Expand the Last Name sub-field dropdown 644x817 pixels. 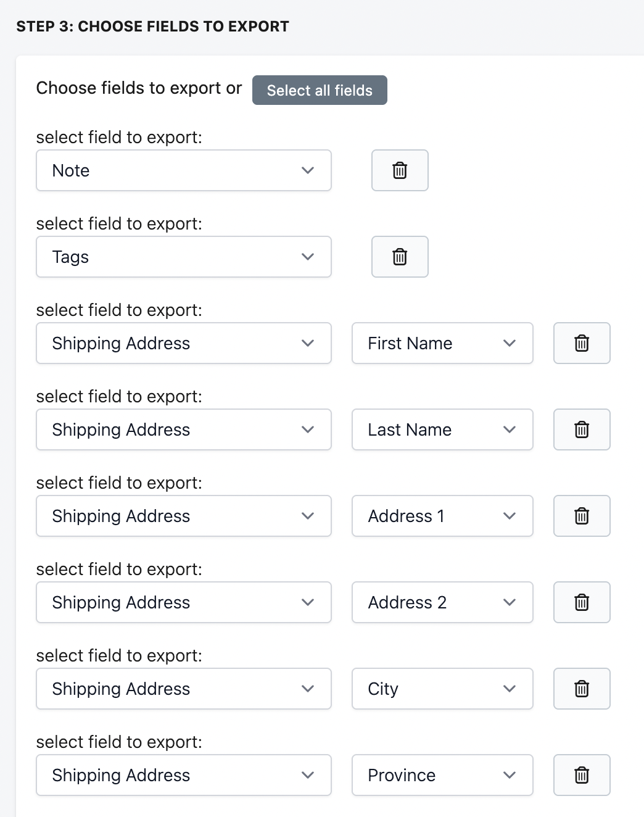point(442,429)
